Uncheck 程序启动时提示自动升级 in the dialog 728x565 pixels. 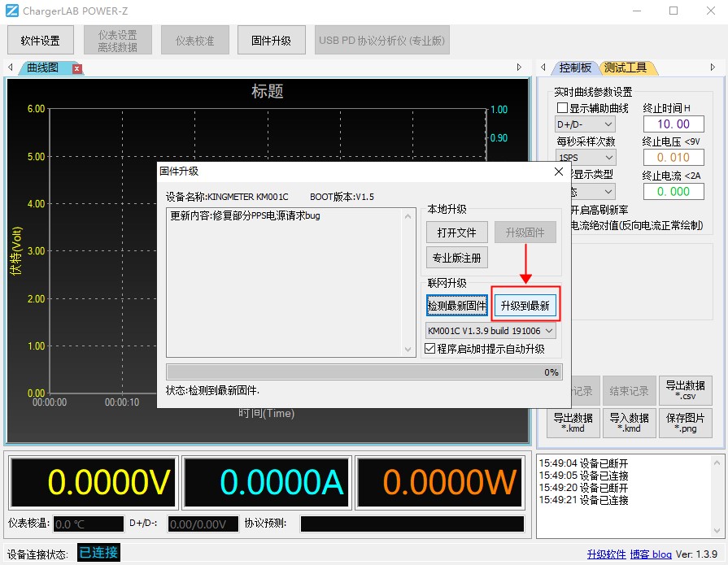tap(429, 347)
